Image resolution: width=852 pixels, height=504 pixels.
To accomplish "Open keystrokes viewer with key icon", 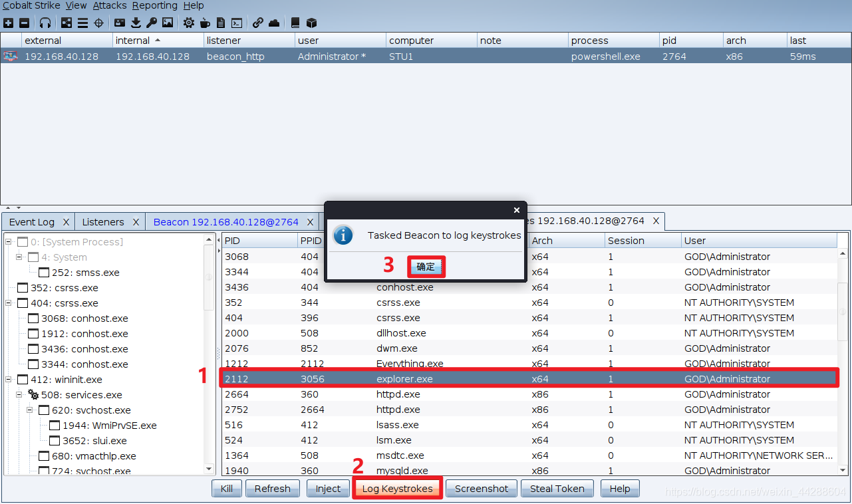I will [152, 23].
